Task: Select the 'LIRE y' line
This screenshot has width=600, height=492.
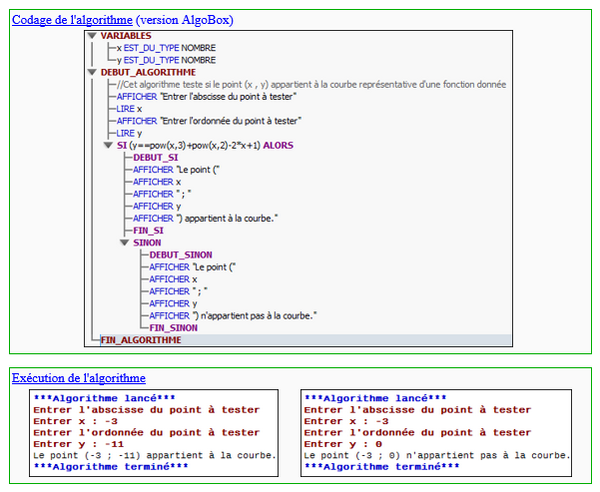Action: coord(129,133)
